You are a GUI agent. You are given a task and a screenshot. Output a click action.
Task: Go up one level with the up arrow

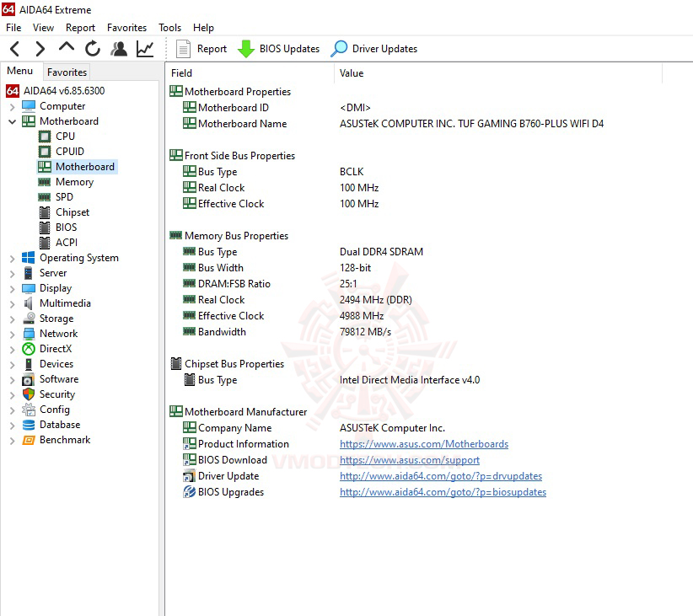click(x=67, y=47)
